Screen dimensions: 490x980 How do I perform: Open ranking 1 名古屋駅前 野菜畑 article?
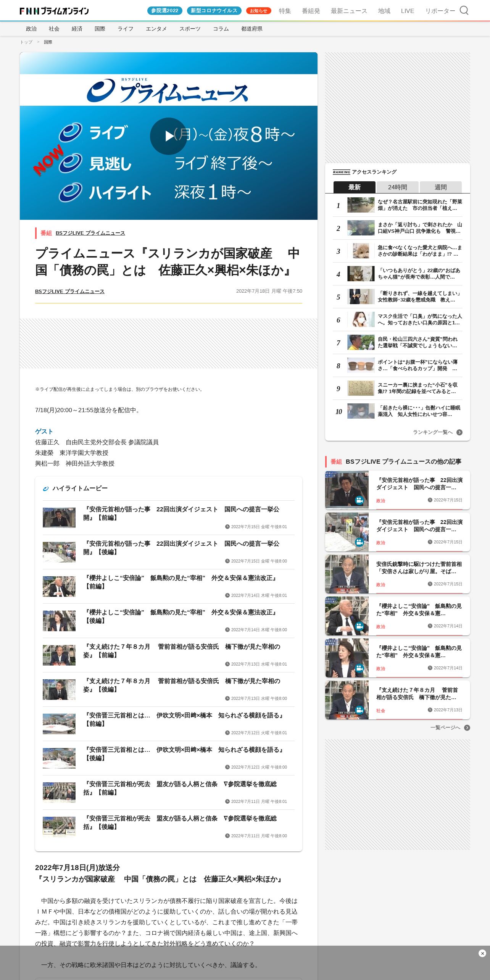pyautogui.click(x=398, y=205)
